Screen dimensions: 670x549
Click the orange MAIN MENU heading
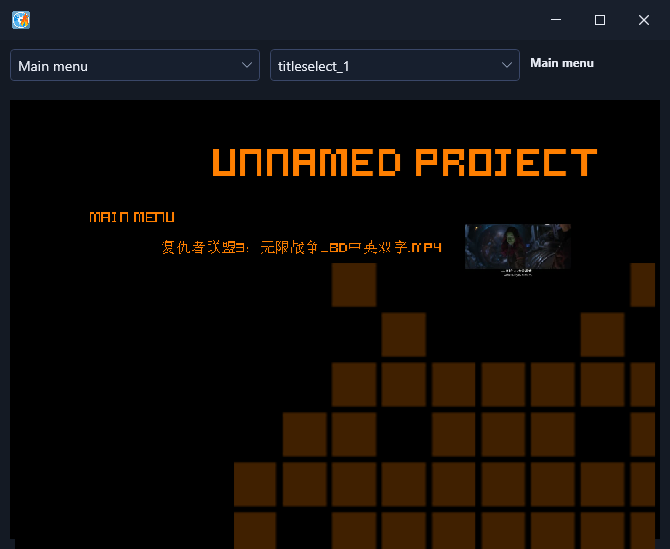click(x=132, y=217)
